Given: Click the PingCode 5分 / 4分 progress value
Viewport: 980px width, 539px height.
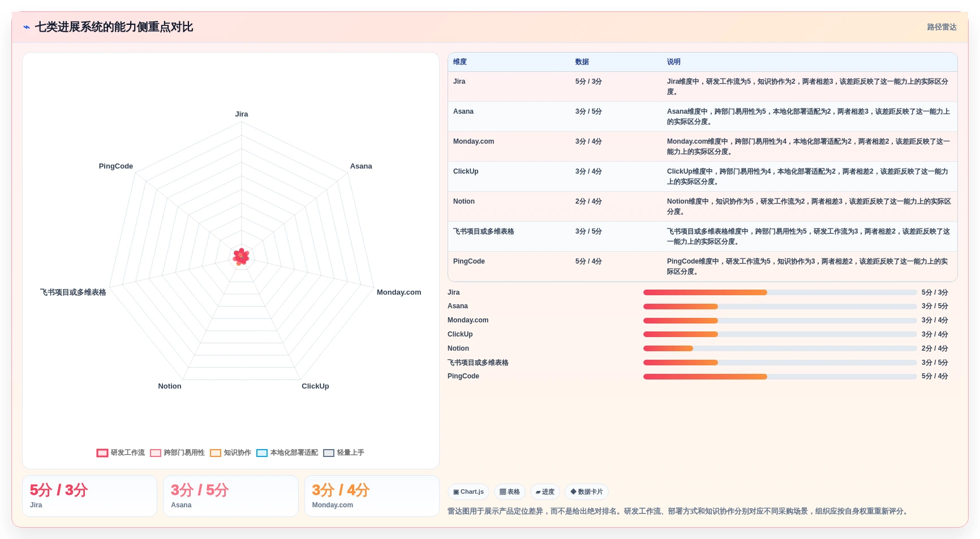Looking at the screenshot, I should coord(935,377).
